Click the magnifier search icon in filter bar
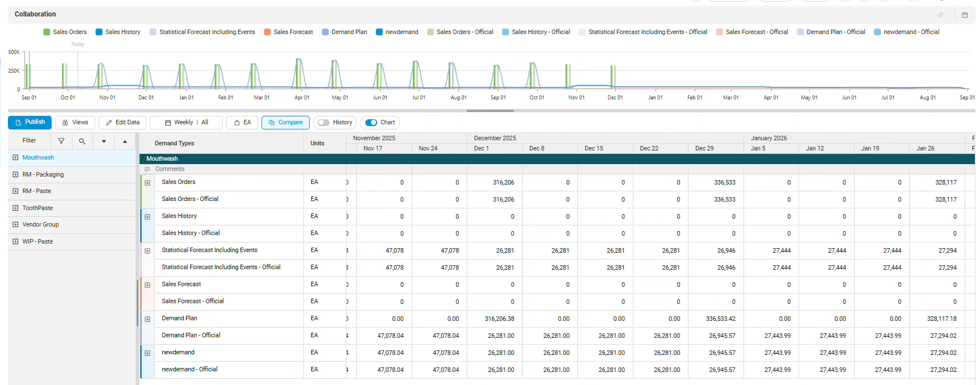The image size is (980, 385). coord(82,141)
